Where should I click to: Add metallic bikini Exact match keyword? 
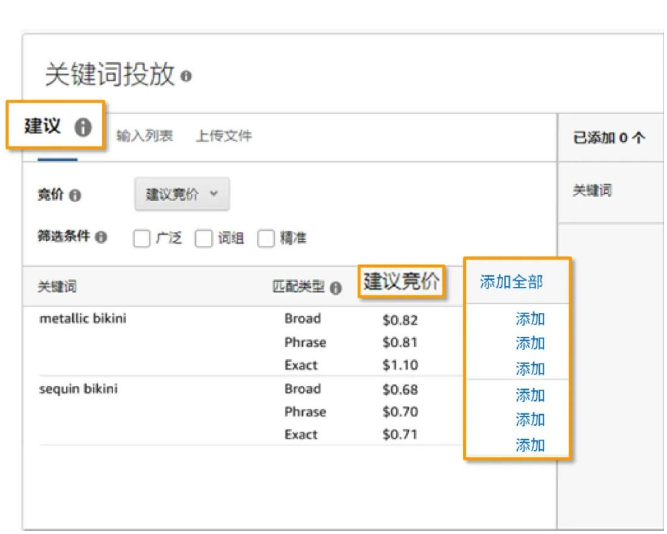530,369
